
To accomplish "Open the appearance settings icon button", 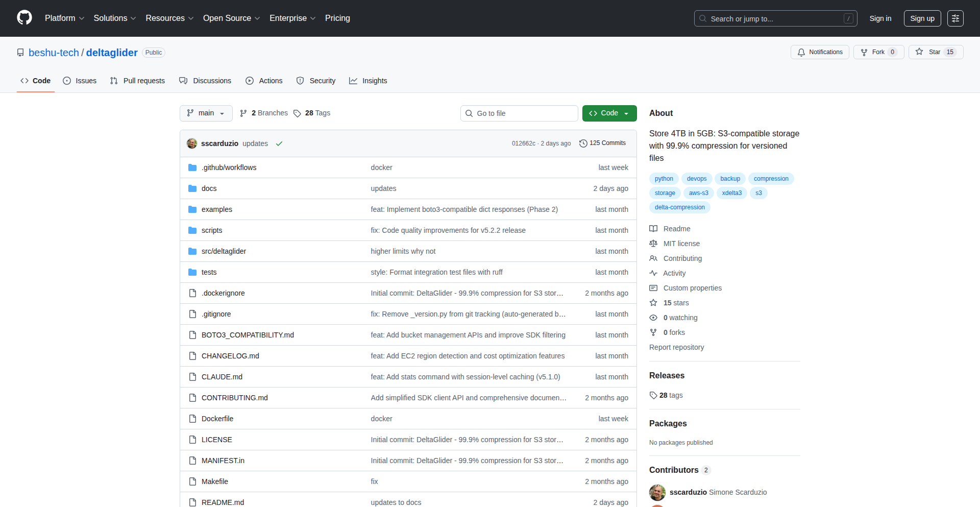I will pyautogui.click(x=955, y=18).
